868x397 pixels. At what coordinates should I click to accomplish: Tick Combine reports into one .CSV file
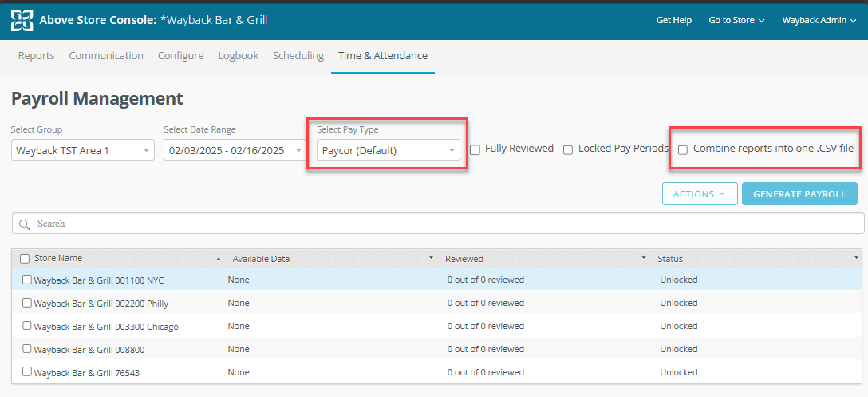[x=683, y=149]
